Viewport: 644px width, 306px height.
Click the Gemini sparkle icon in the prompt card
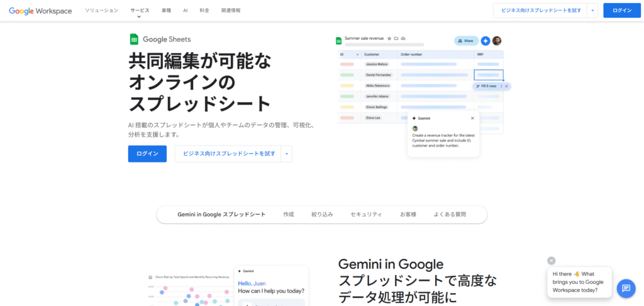point(414,118)
